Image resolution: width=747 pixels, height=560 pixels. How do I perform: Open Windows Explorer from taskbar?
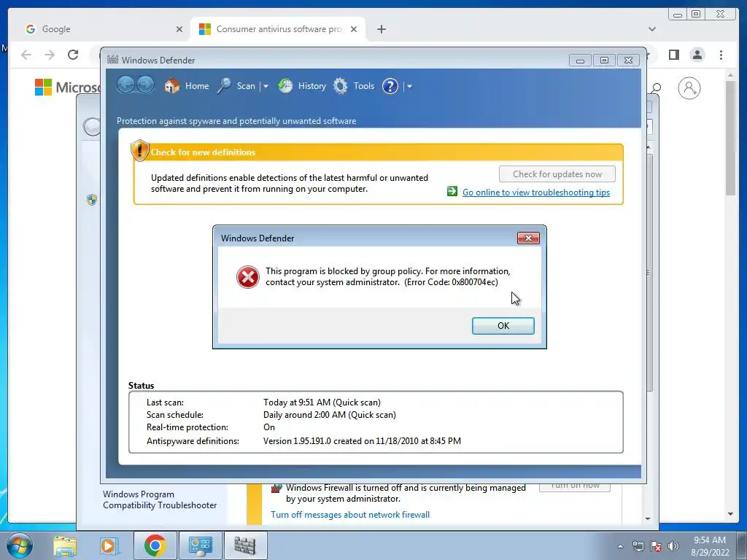pos(65,545)
